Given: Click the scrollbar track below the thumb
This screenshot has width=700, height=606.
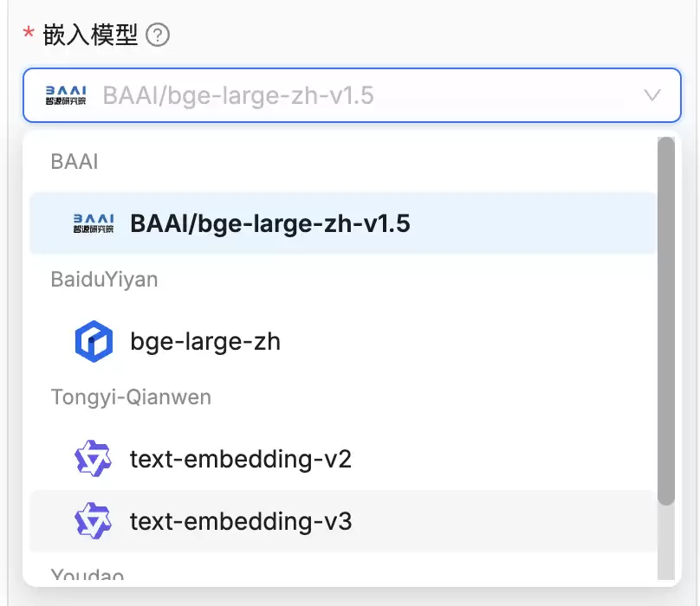Looking at the screenshot, I should 665,543.
